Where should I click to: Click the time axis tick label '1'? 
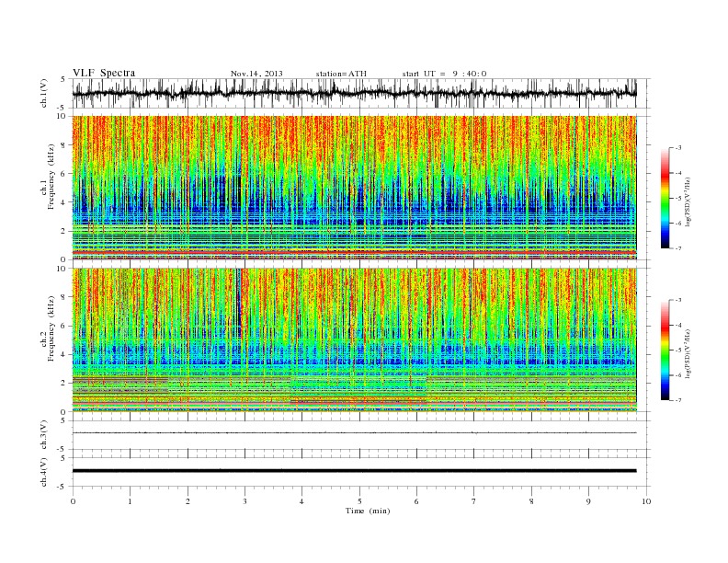130,501
